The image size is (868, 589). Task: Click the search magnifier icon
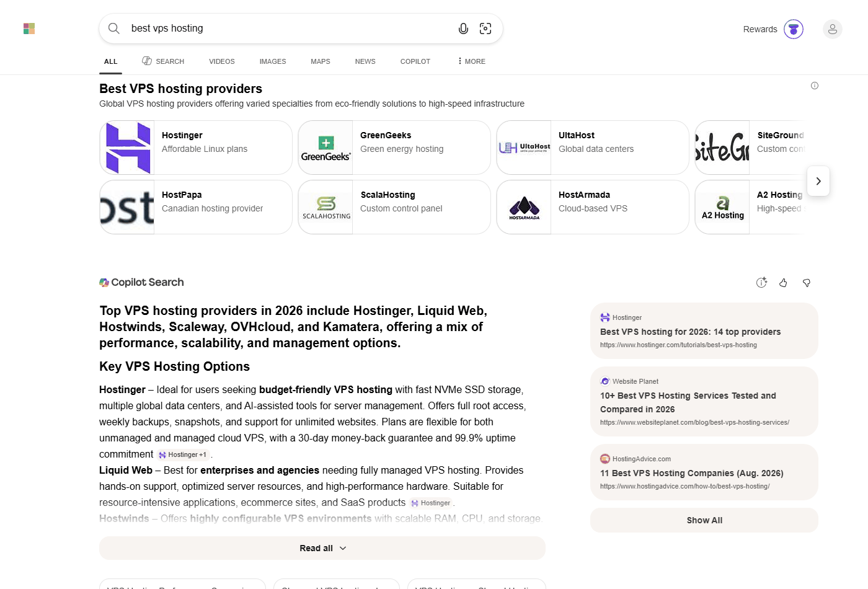pyautogui.click(x=114, y=29)
